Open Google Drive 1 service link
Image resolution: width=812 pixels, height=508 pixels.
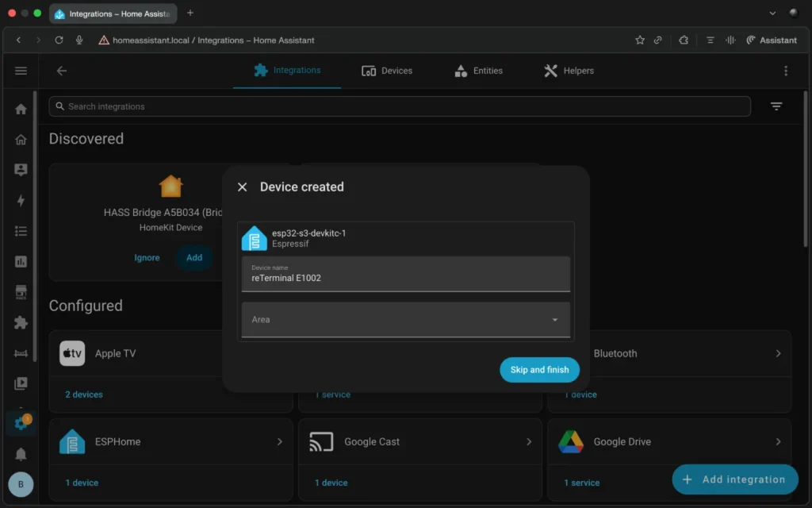pos(581,483)
